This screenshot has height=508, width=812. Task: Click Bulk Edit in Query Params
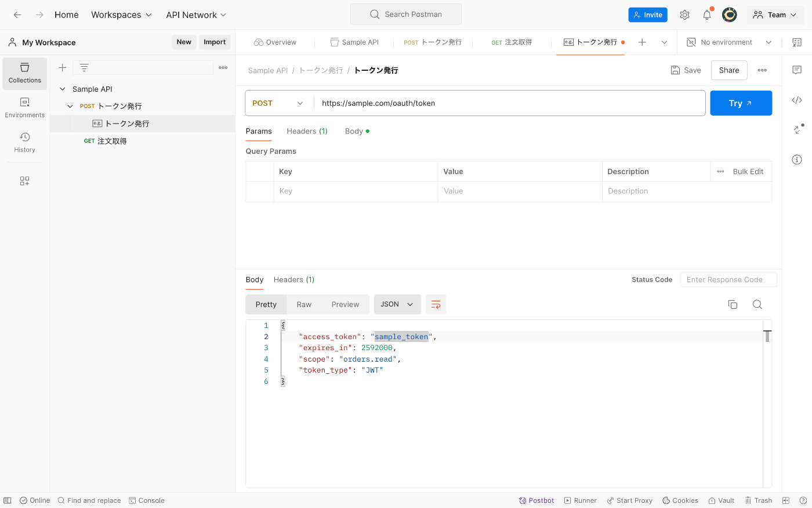748,171
